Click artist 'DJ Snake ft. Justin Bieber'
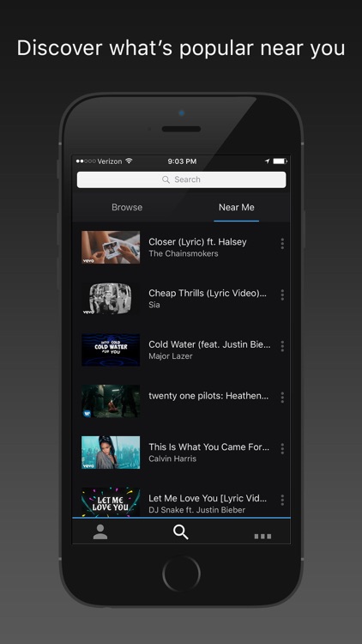Screen dimensions: 362x644 (x=197, y=510)
